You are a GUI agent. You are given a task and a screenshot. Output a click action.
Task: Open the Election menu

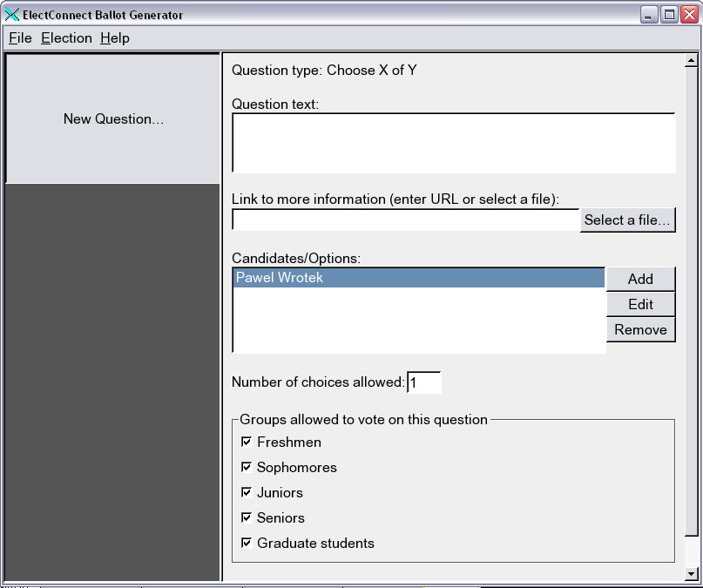pos(66,38)
